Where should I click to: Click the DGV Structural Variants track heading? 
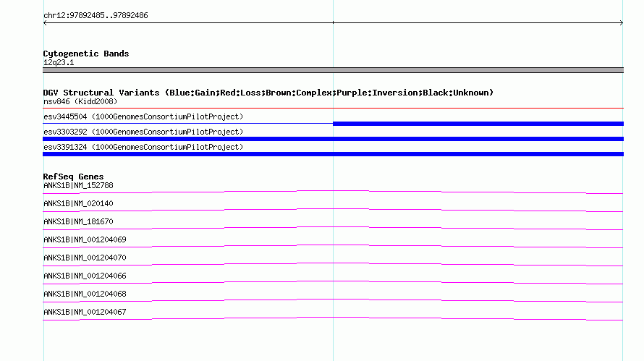coord(268,93)
